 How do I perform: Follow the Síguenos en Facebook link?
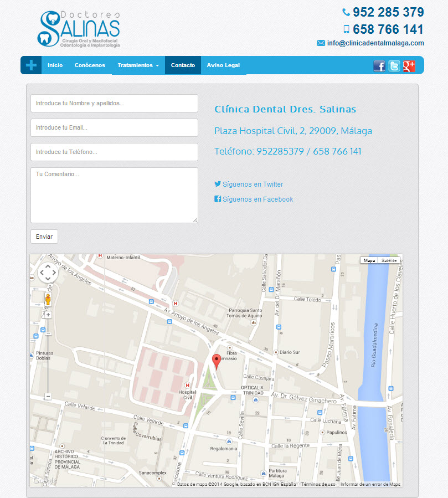tap(258, 199)
